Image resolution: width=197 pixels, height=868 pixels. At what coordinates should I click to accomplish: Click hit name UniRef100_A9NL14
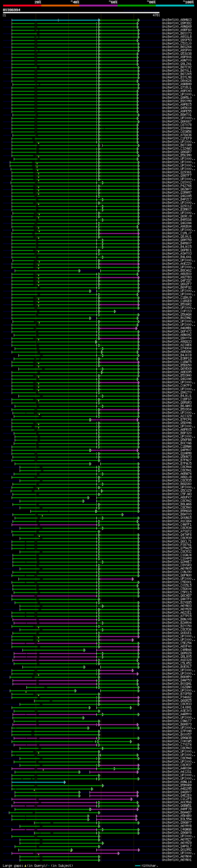click(177, 782)
